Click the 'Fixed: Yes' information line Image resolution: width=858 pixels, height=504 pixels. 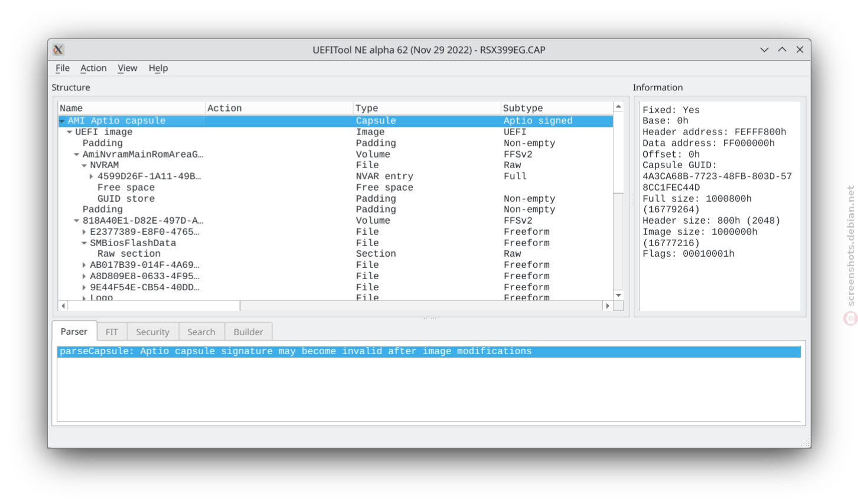671,110
